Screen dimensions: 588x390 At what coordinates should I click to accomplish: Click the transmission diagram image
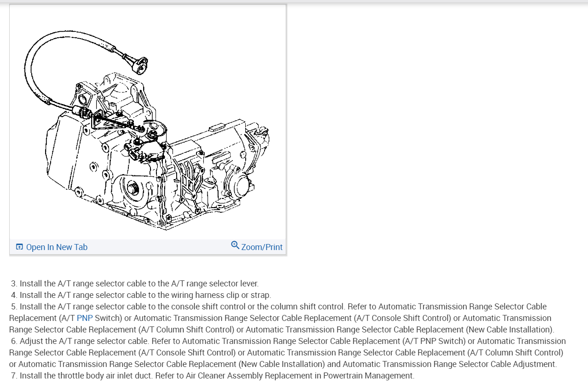[x=147, y=122]
